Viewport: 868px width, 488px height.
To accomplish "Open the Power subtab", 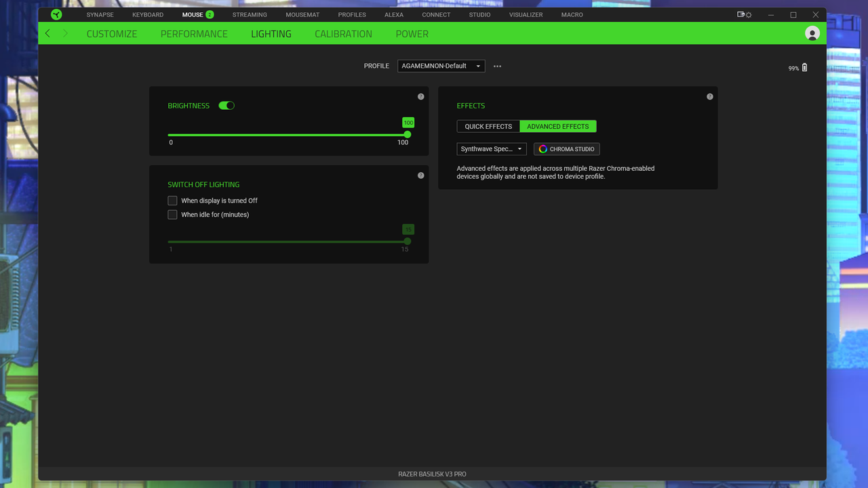I will point(412,34).
